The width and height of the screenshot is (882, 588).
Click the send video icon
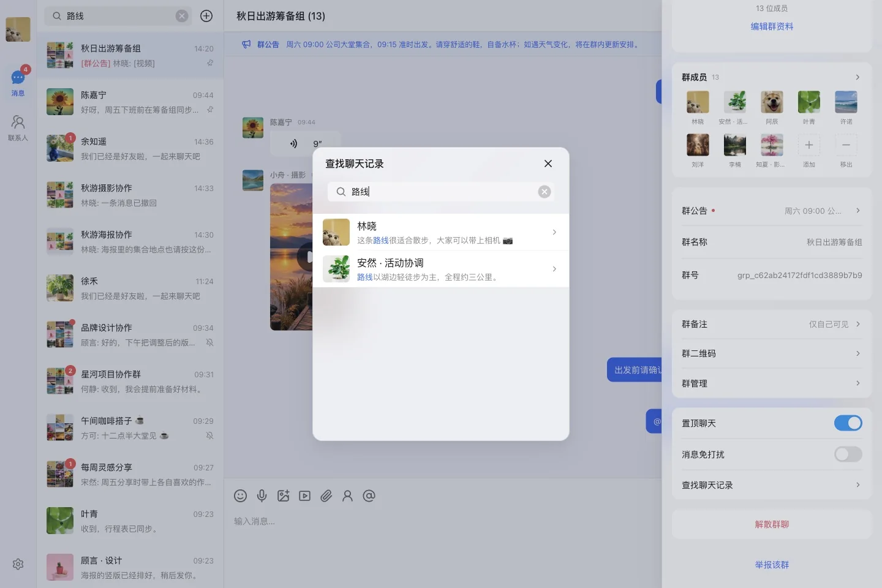click(304, 496)
